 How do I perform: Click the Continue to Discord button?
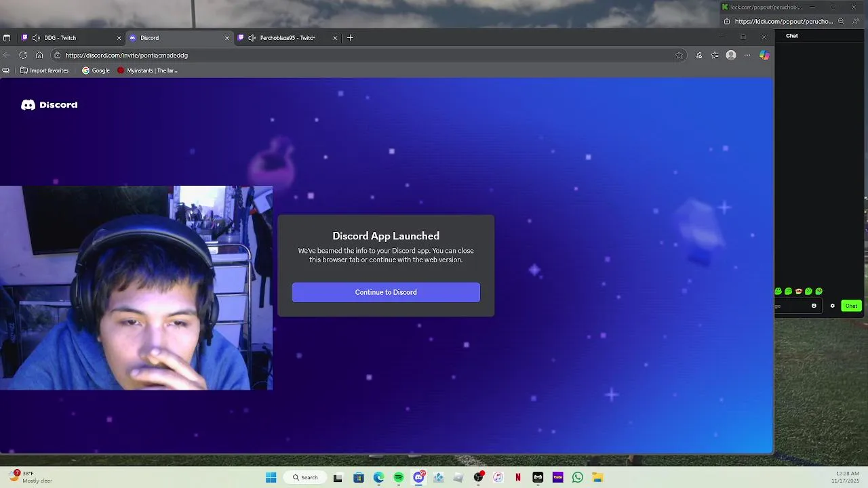tap(386, 292)
